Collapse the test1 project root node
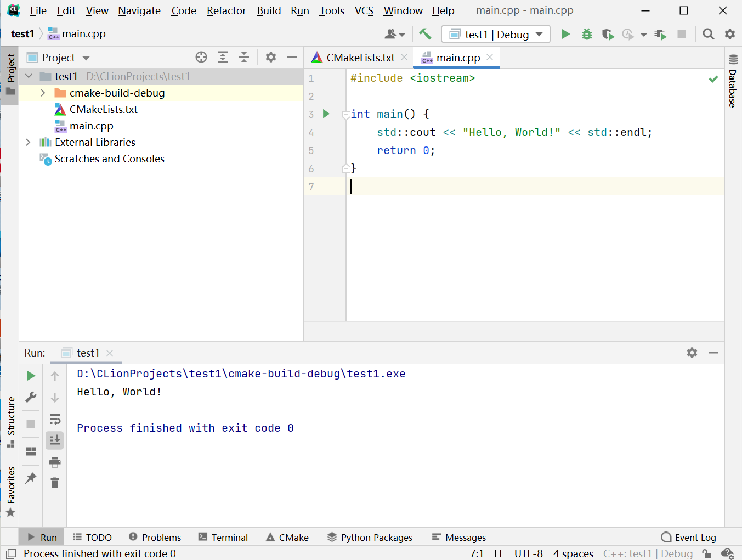The height and width of the screenshot is (560, 742). [29, 76]
